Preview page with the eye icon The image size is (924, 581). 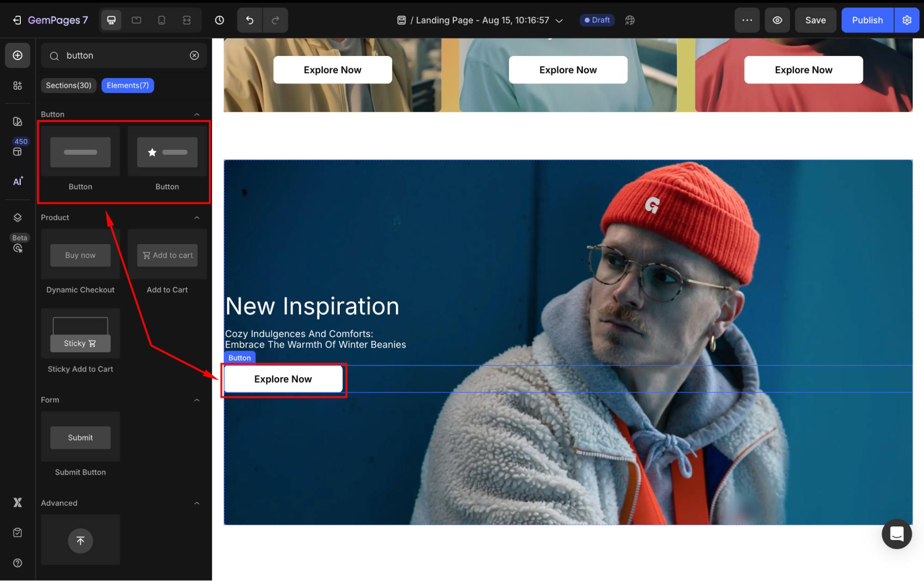click(x=777, y=20)
